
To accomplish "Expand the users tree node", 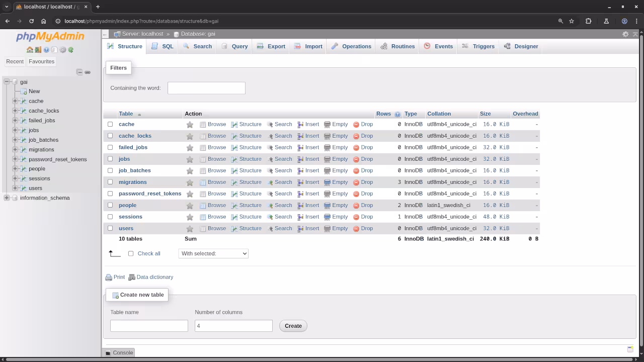I will click(15, 188).
